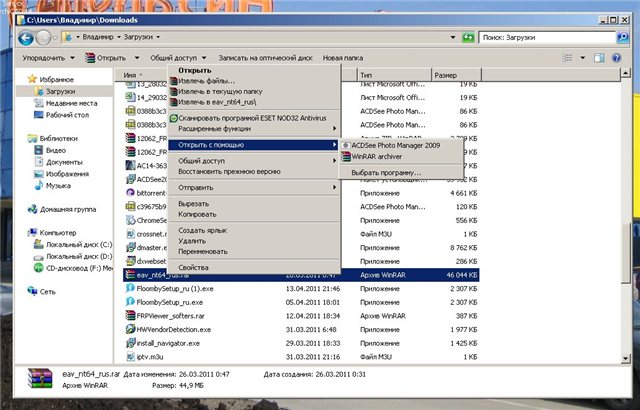Choose Извлечь в текущую папку
The height and width of the screenshot is (410, 640).
(x=220, y=91)
